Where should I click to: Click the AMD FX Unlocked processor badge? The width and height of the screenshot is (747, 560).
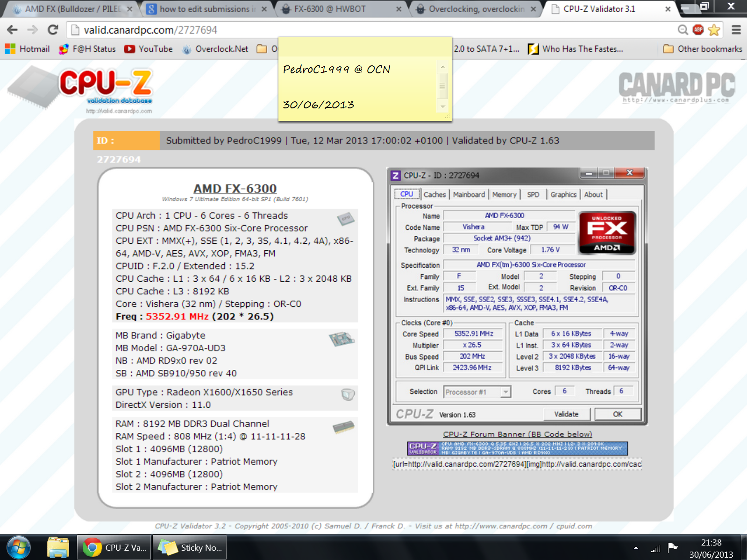click(607, 233)
